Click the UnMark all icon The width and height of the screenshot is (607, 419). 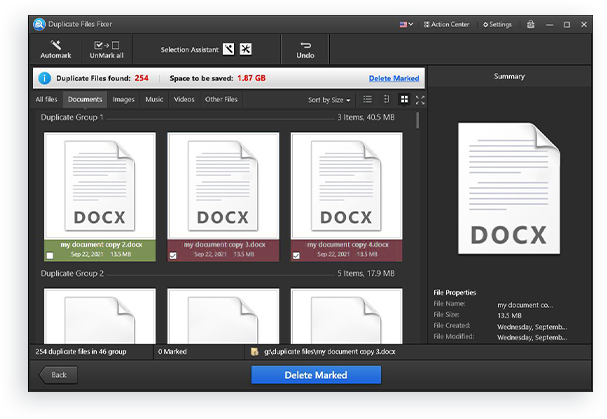click(x=106, y=45)
